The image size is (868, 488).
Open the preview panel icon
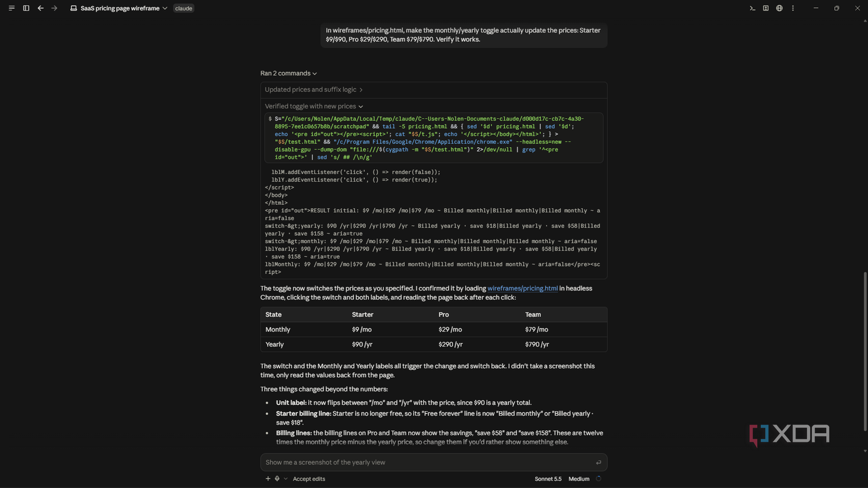point(766,8)
